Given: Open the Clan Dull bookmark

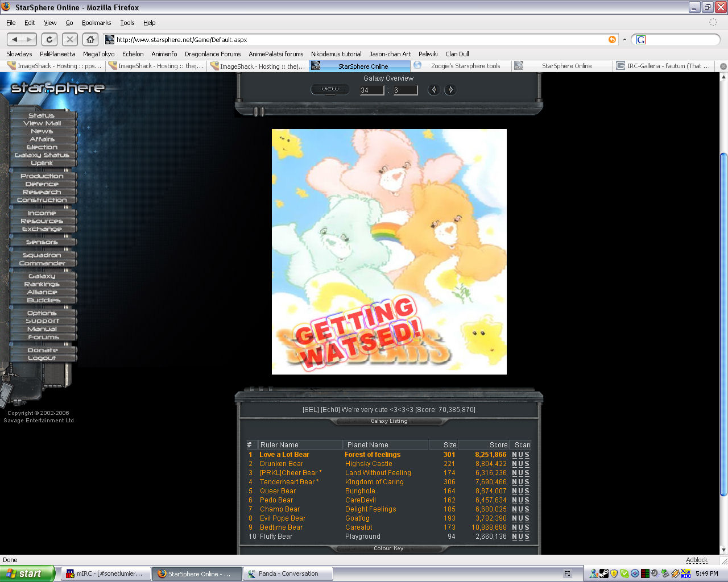Looking at the screenshot, I should [x=457, y=54].
